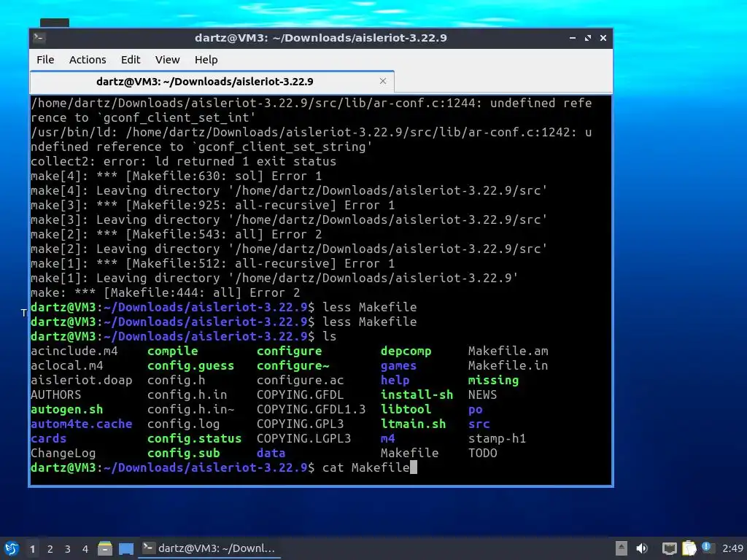The height and width of the screenshot is (560, 747).
Task: Click the 'games' directory name
Action: [x=398, y=366]
